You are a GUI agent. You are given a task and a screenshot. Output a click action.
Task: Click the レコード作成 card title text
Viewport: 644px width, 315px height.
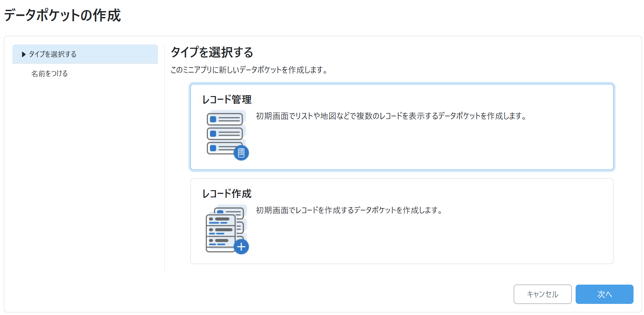tap(227, 194)
